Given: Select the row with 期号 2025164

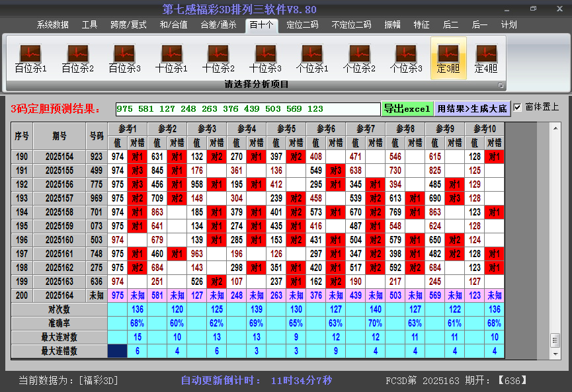Looking at the screenshot, I should (257, 295).
